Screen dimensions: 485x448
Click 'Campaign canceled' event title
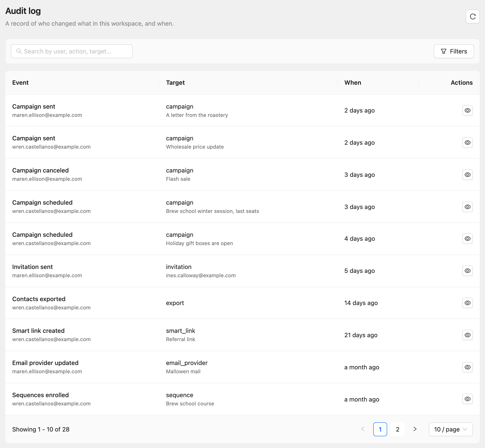pos(40,170)
